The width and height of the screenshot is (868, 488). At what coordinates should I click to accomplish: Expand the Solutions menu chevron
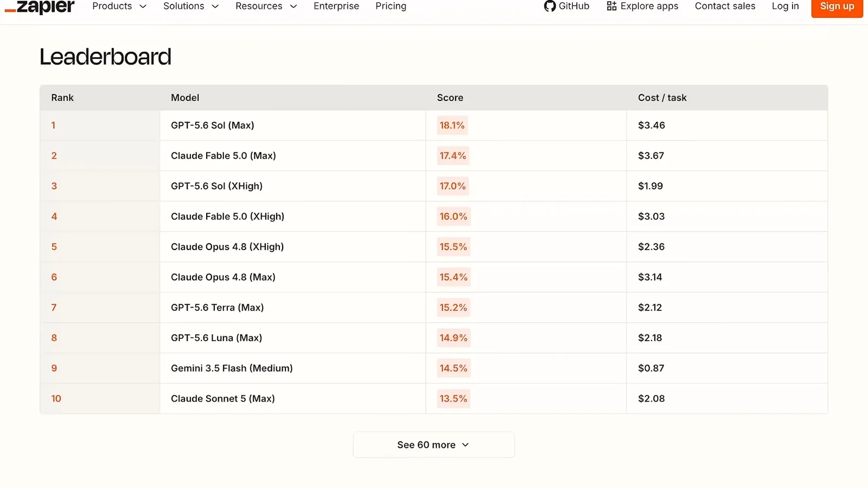pos(215,7)
